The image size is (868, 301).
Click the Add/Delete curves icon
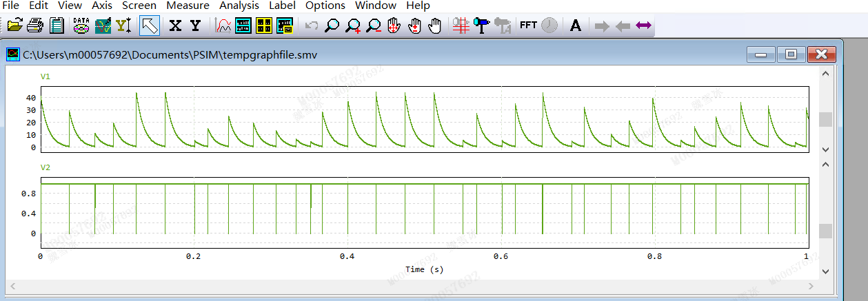coord(223,26)
